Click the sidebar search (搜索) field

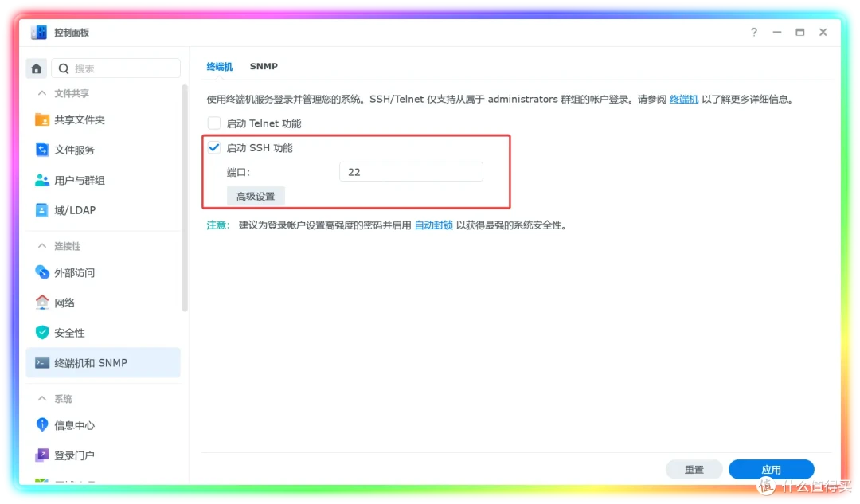click(x=115, y=68)
